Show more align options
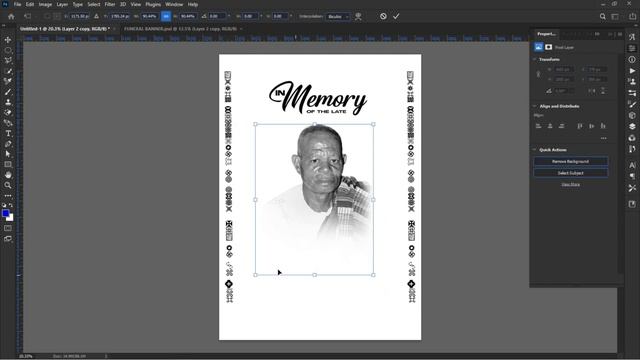The width and height of the screenshot is (640, 360). (x=604, y=138)
